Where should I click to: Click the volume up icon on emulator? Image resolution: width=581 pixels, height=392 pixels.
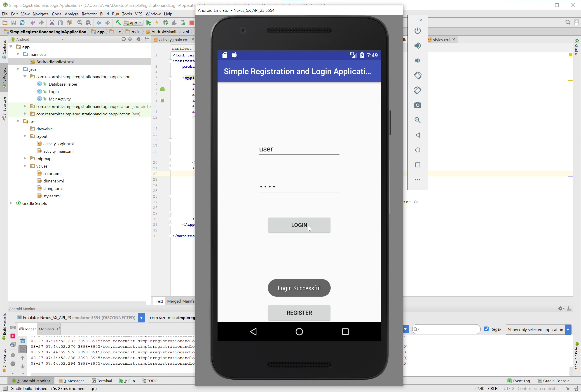pos(418,46)
